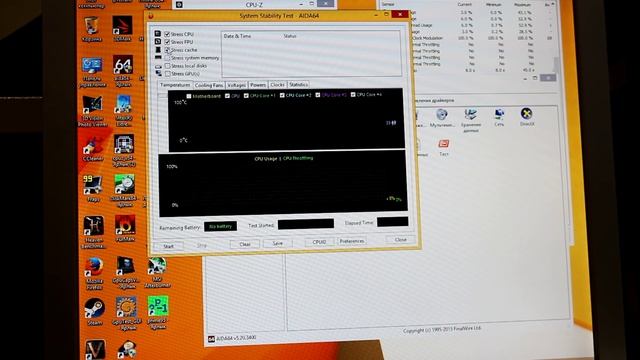Open the Preferences button
640x360 pixels.
(352, 241)
